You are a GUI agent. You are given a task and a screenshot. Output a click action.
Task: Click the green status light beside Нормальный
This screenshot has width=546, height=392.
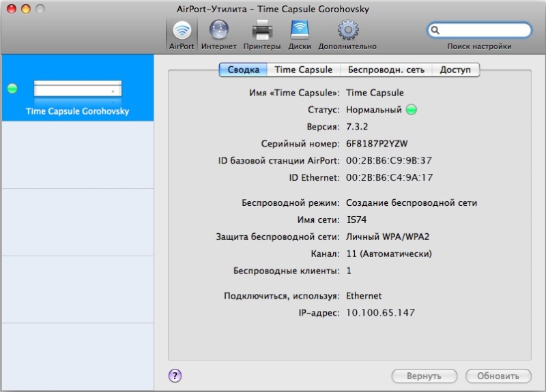coord(411,110)
